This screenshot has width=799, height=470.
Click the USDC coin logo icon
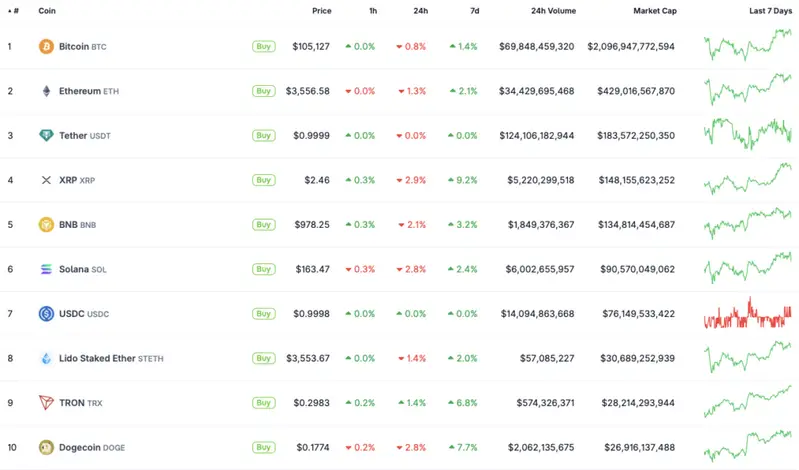pyautogui.click(x=45, y=314)
